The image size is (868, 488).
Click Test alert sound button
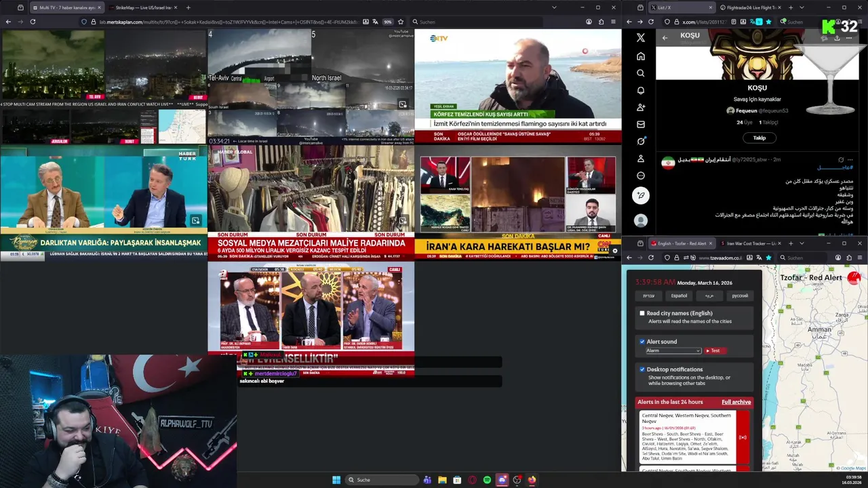715,350
